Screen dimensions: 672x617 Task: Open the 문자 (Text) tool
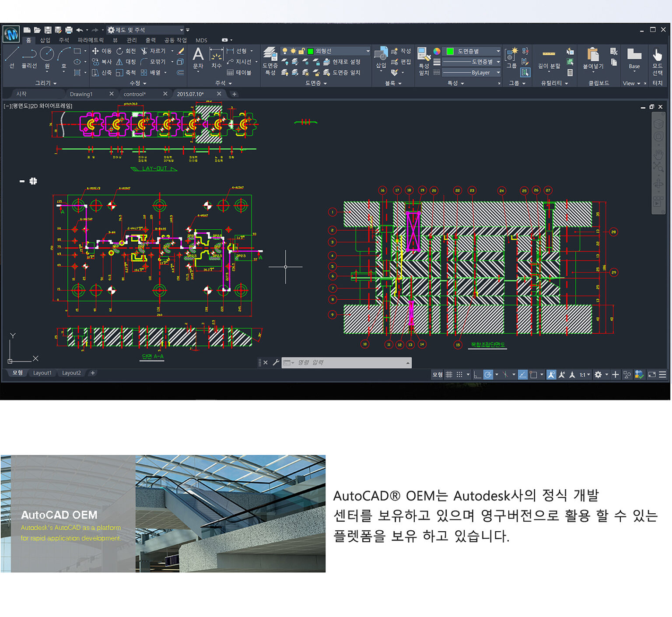tap(198, 58)
